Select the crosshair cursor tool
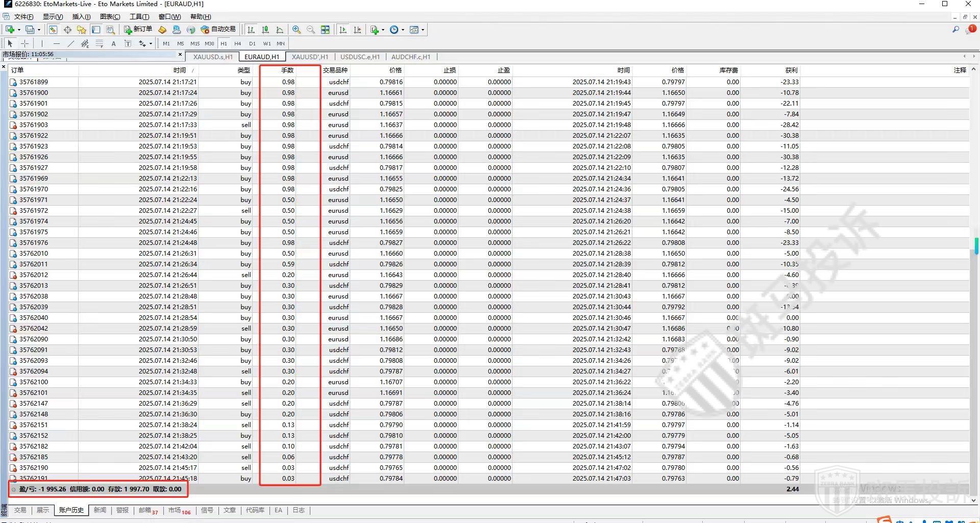The height and width of the screenshot is (523, 980). click(24, 43)
